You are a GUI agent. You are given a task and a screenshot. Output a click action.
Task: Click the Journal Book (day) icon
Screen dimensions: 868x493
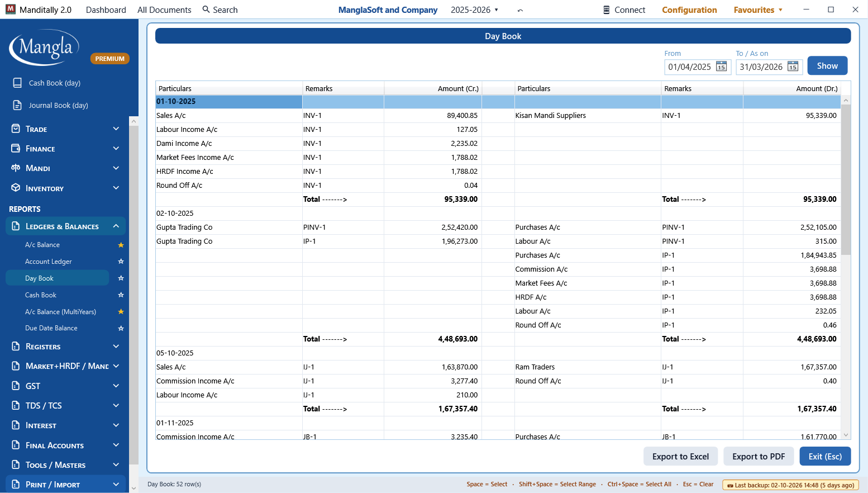click(17, 105)
